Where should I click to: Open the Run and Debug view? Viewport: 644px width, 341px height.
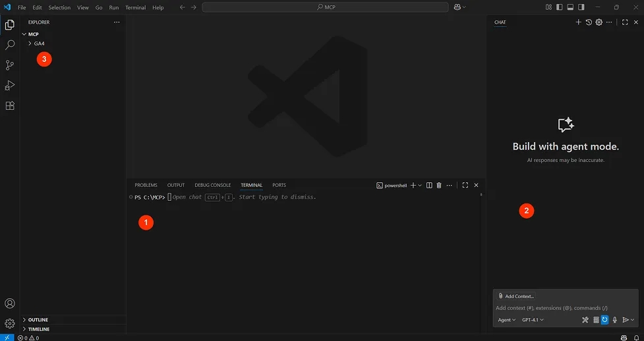(x=10, y=86)
